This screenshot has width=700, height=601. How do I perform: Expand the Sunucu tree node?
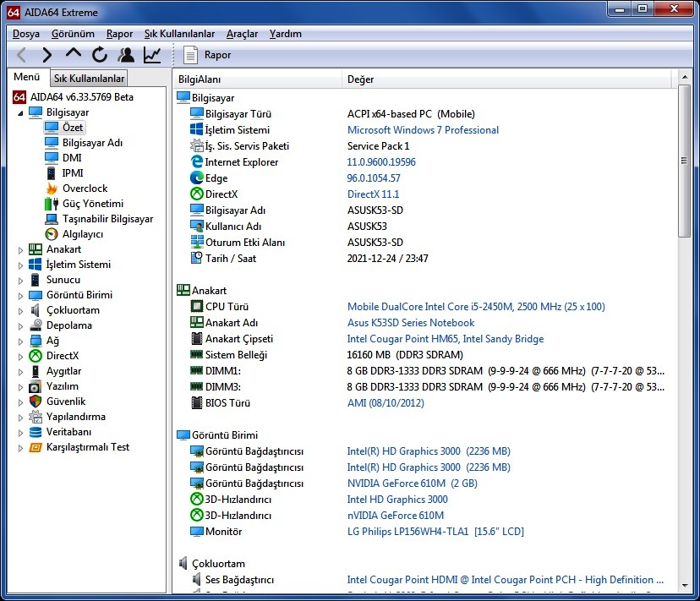20,281
